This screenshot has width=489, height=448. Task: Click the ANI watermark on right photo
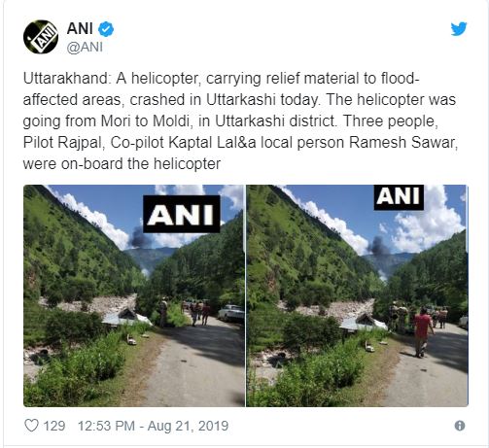pyautogui.click(x=399, y=197)
